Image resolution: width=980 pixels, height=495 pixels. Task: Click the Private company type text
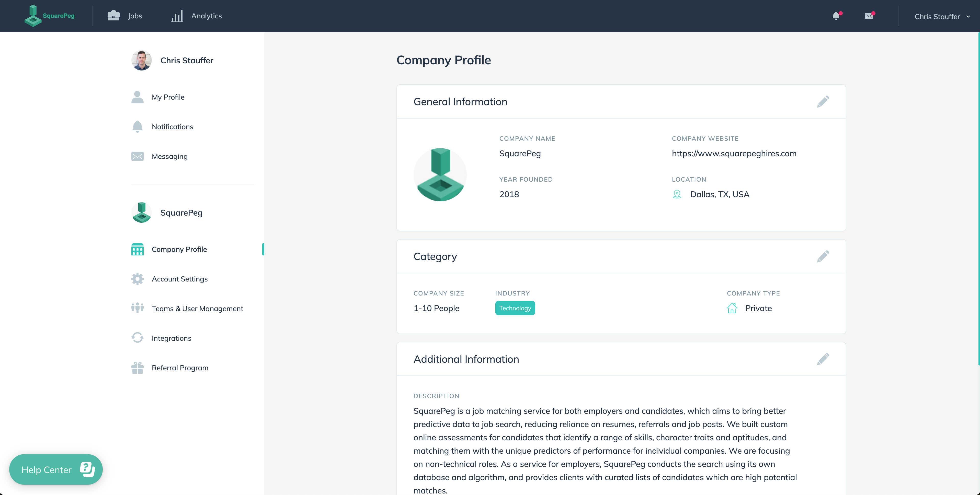(x=759, y=308)
